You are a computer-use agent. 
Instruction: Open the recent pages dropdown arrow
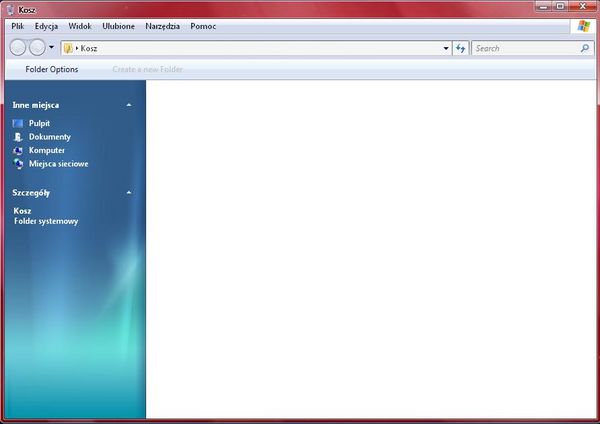pyautogui.click(x=52, y=48)
